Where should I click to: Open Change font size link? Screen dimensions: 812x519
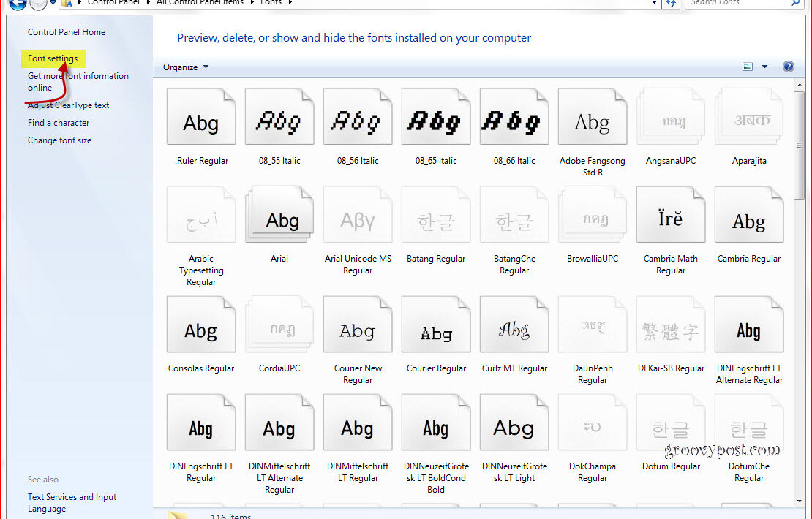pyautogui.click(x=59, y=140)
